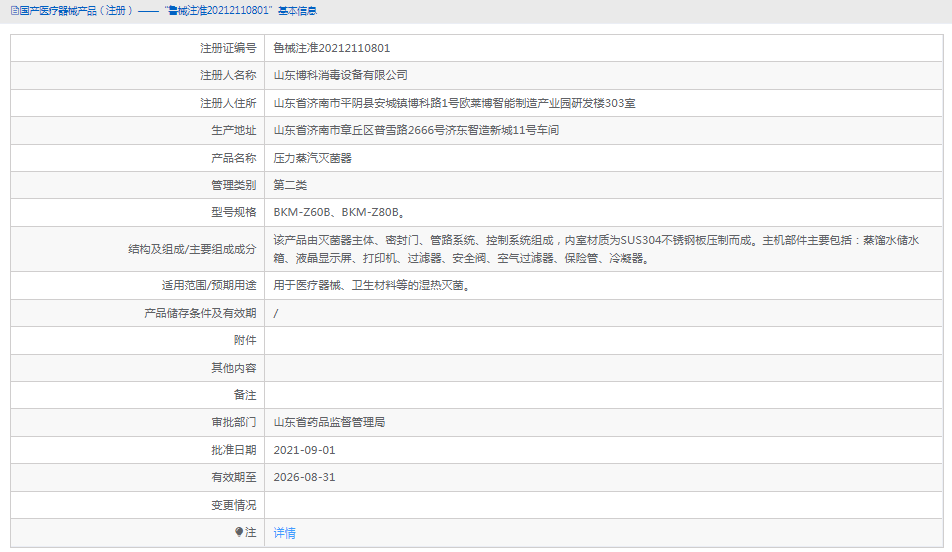This screenshot has width=952, height=552.
Task: Select approval date 2021-09-01
Action: (304, 450)
